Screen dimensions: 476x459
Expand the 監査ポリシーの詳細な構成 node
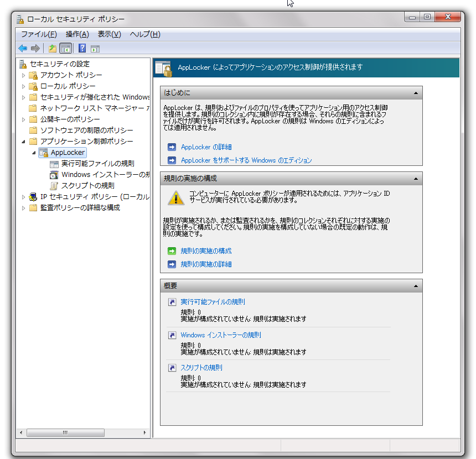tap(23, 208)
